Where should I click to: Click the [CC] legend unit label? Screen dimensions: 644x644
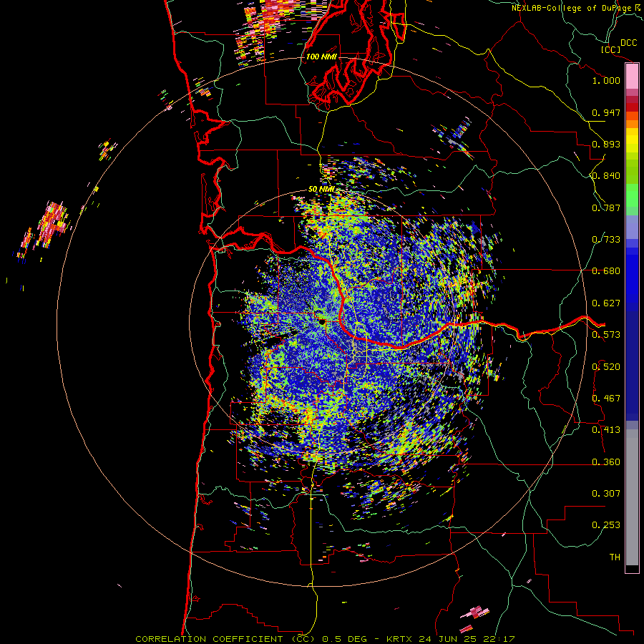click(x=611, y=49)
